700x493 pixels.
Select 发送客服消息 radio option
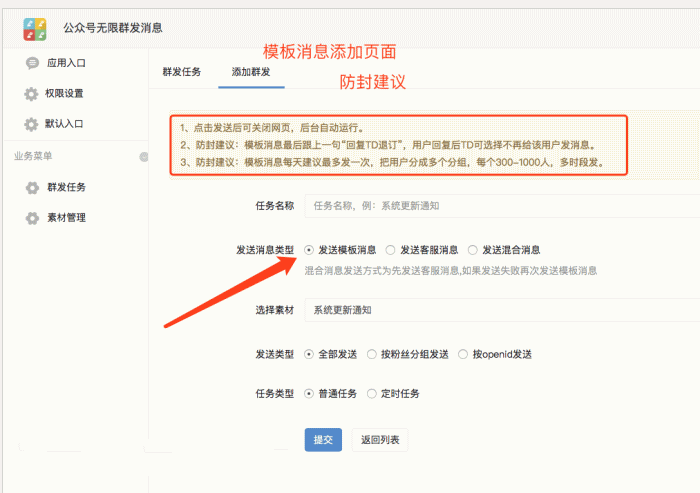coord(390,250)
